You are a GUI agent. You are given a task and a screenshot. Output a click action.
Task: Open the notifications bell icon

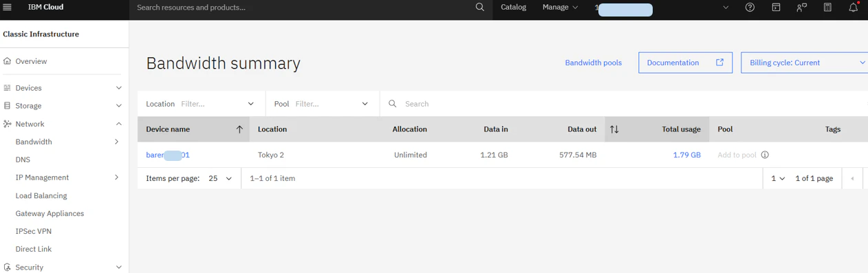pyautogui.click(x=854, y=8)
